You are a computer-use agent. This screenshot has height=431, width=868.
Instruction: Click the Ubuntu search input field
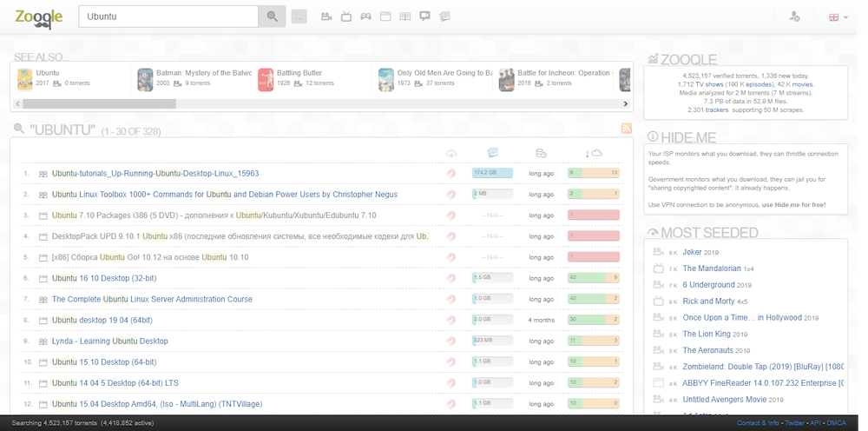point(169,17)
